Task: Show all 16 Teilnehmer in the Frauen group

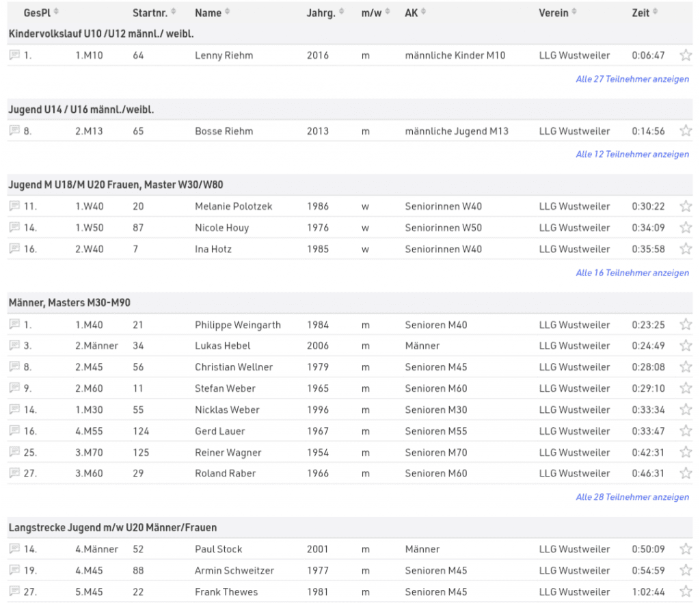Action: (x=632, y=273)
